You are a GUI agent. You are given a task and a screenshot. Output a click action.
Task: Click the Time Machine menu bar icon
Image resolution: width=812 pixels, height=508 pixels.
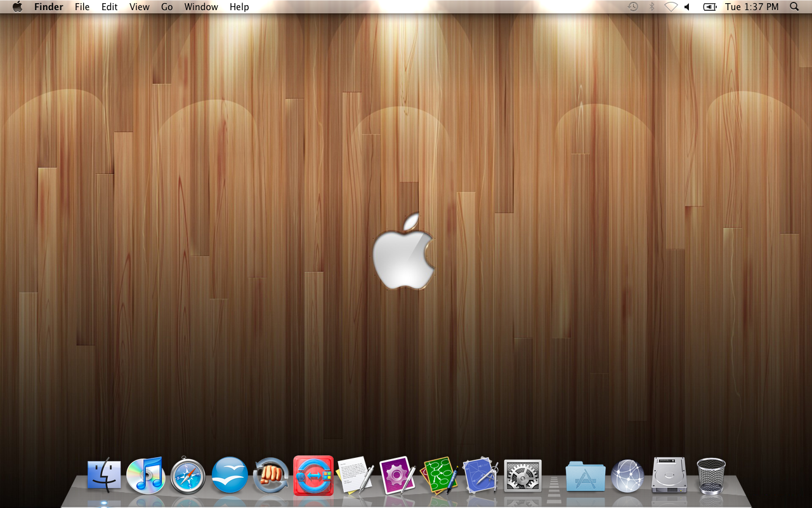click(x=632, y=7)
